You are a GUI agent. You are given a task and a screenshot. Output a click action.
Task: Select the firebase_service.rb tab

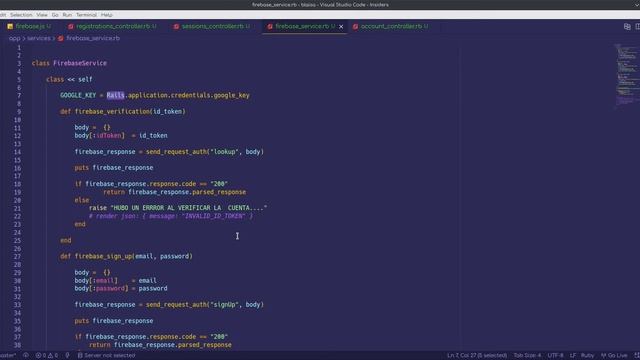pos(302,26)
